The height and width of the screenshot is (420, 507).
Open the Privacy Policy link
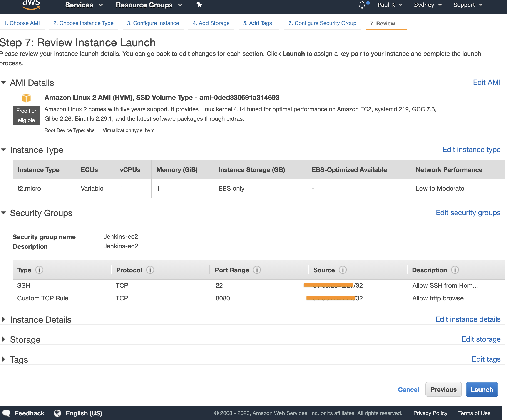[430, 413]
